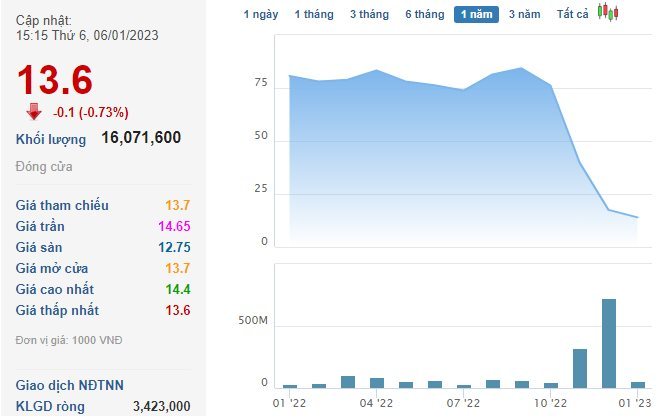Select the "1 tháng" time range tab
660x416 pixels.
point(313,14)
